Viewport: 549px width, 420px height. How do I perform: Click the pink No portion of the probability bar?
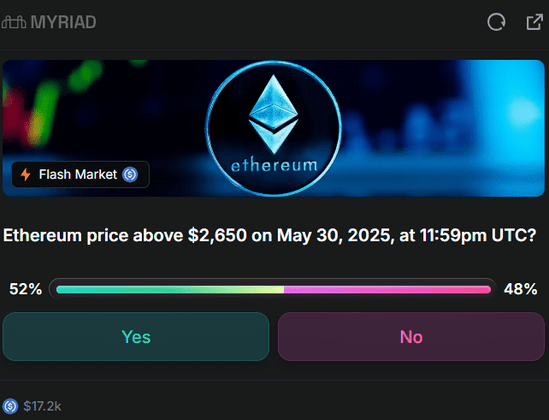388,289
